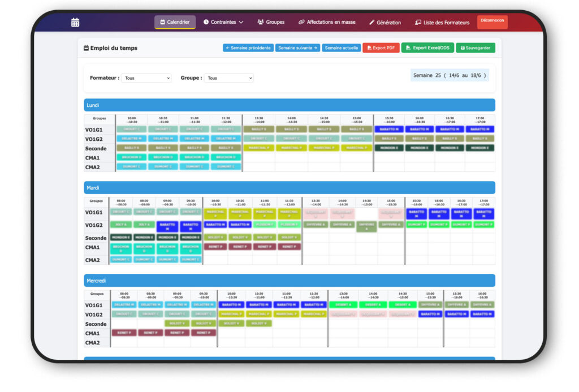Export timetable as PDF
Screen dimensions: 579x392
click(381, 48)
